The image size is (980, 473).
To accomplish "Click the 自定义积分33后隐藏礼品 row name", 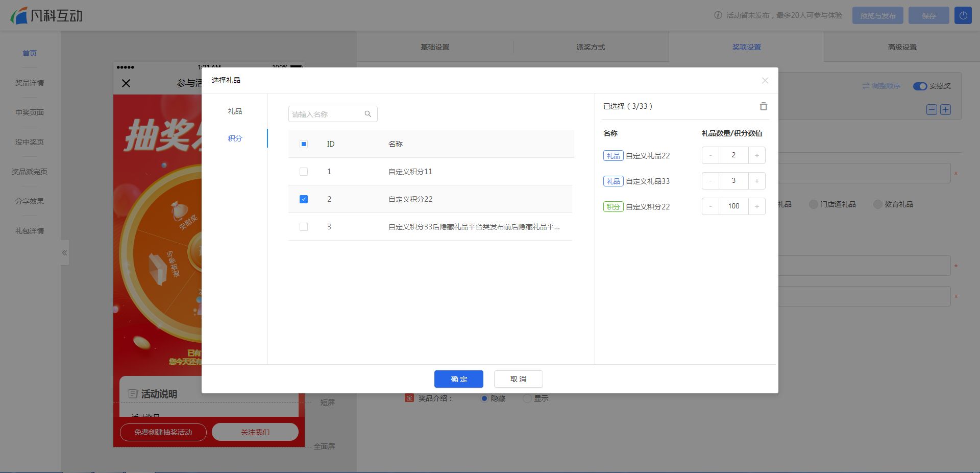I will coord(474,227).
